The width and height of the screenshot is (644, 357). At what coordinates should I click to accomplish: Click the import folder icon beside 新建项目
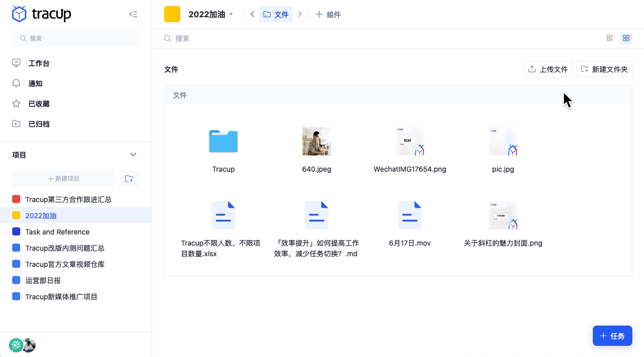[x=129, y=178]
